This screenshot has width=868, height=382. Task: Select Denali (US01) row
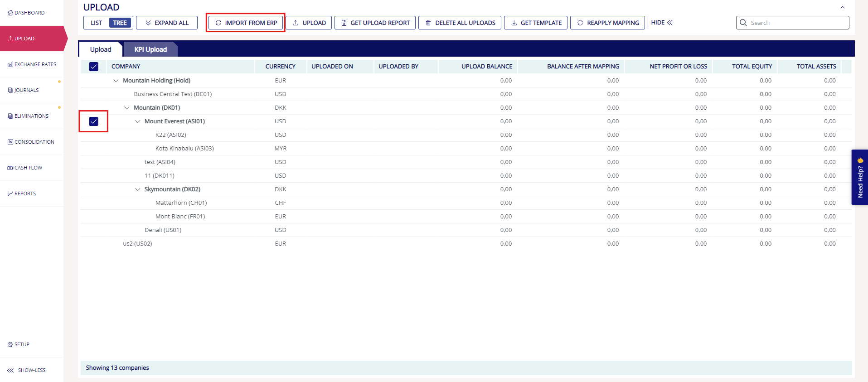pyautogui.click(x=466, y=230)
